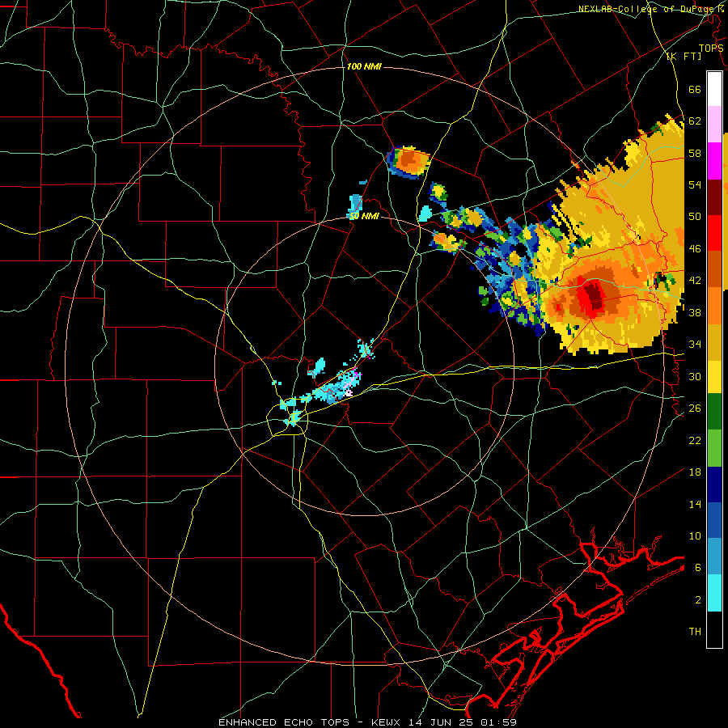Click the white 66 kft legend swatch
The width and height of the screenshot is (728, 728).
click(x=714, y=89)
